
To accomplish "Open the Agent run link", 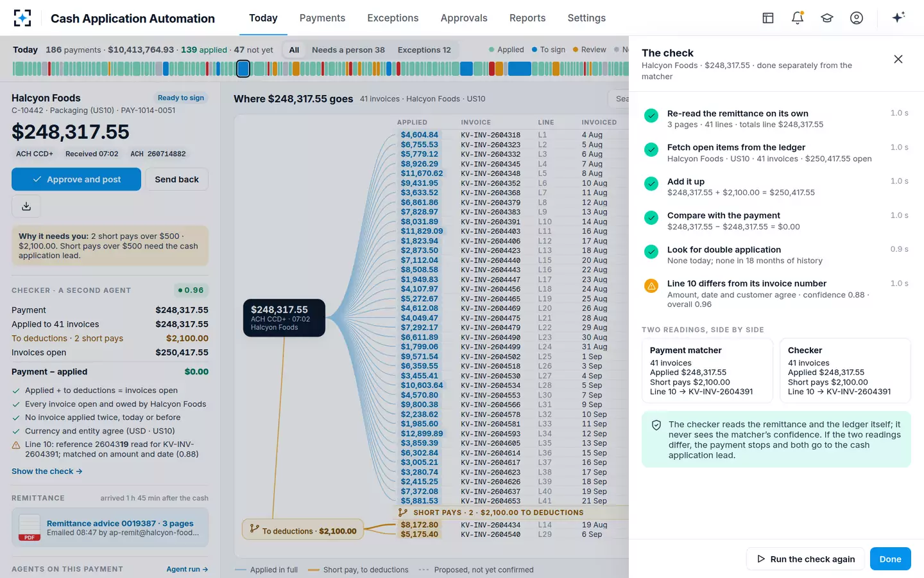I will click(187, 569).
